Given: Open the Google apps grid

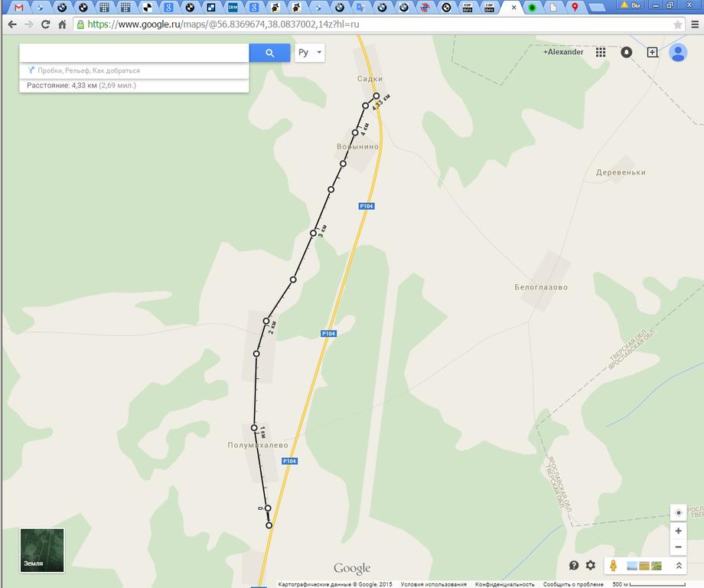Looking at the screenshot, I should point(601,52).
